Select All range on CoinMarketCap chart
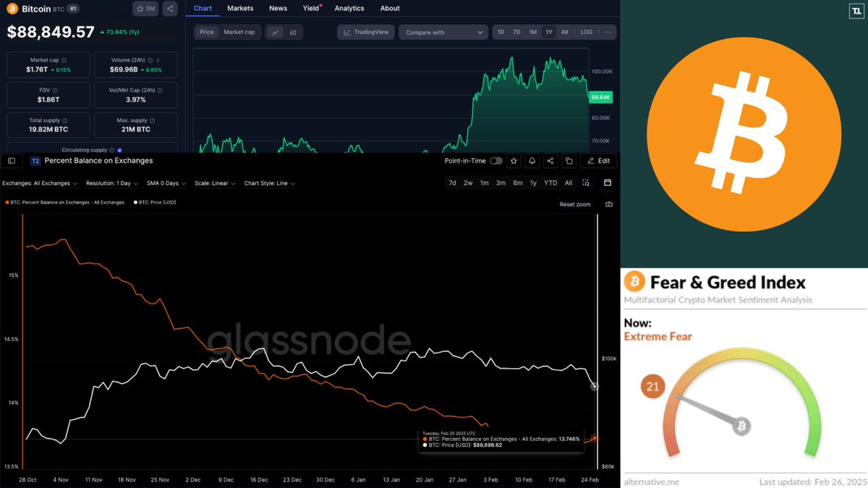This screenshot has width=868, height=488. click(565, 32)
